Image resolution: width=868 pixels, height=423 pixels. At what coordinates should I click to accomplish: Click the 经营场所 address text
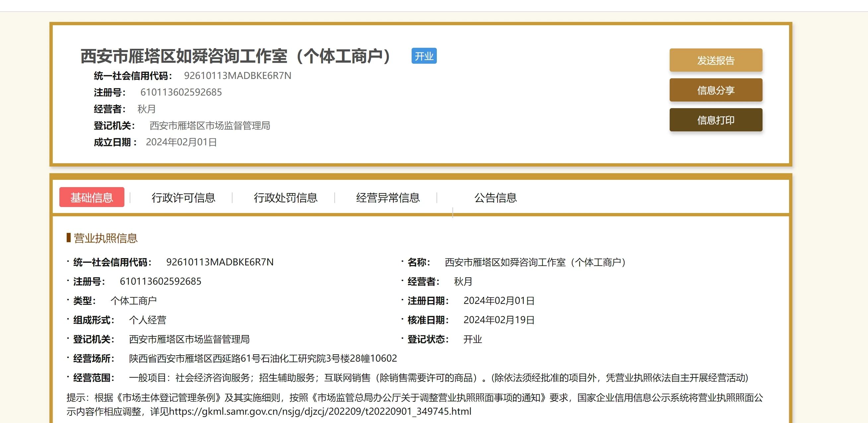coord(263,358)
